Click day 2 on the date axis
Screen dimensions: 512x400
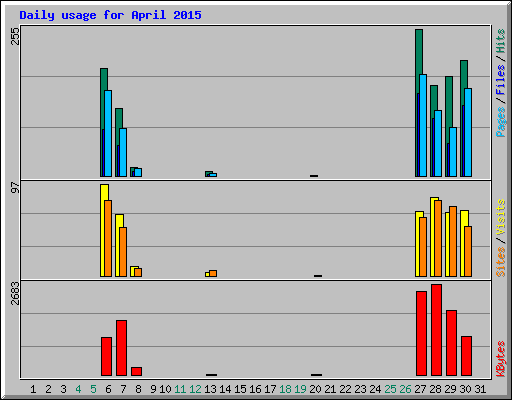click(48, 389)
